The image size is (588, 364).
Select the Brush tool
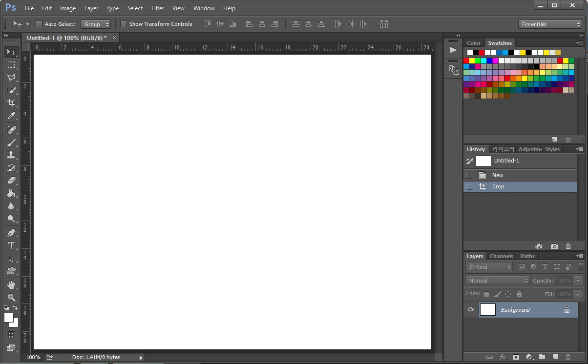11,142
